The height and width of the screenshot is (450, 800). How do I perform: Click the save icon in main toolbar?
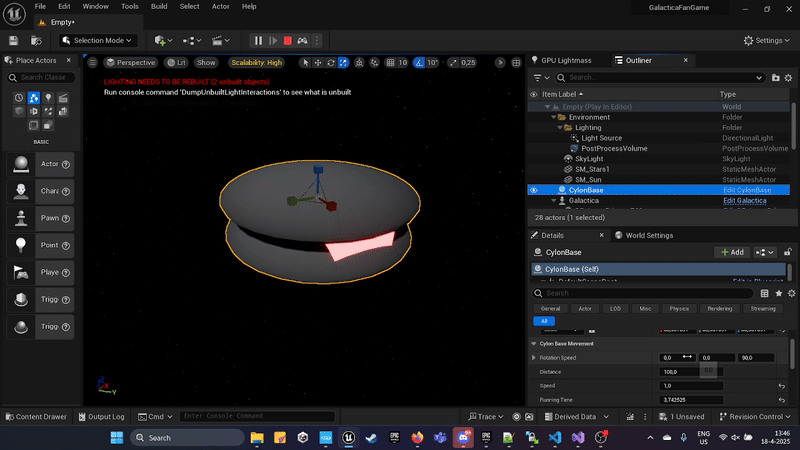coord(14,40)
